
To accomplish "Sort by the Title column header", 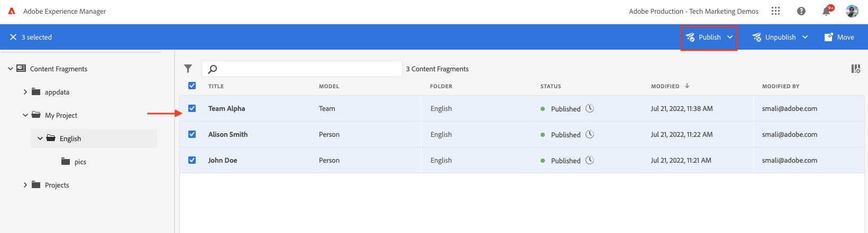I will 216,86.
